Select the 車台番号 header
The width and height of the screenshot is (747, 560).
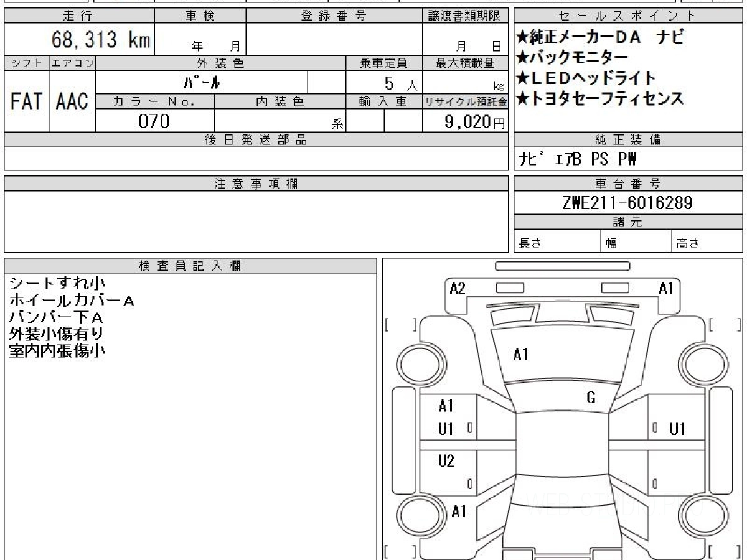point(628,184)
